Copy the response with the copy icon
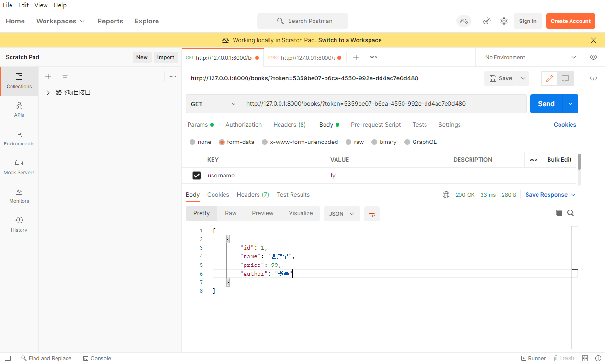Image resolution: width=605 pixels, height=364 pixels. click(559, 213)
